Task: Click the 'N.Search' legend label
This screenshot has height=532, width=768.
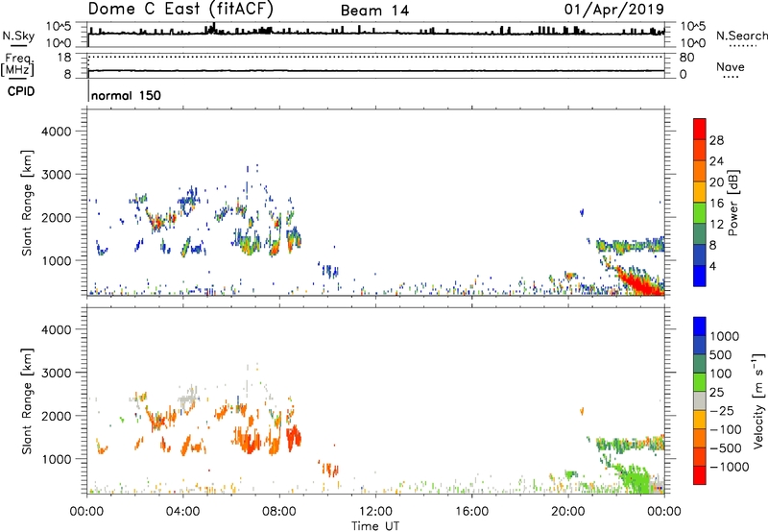Action: [741, 36]
